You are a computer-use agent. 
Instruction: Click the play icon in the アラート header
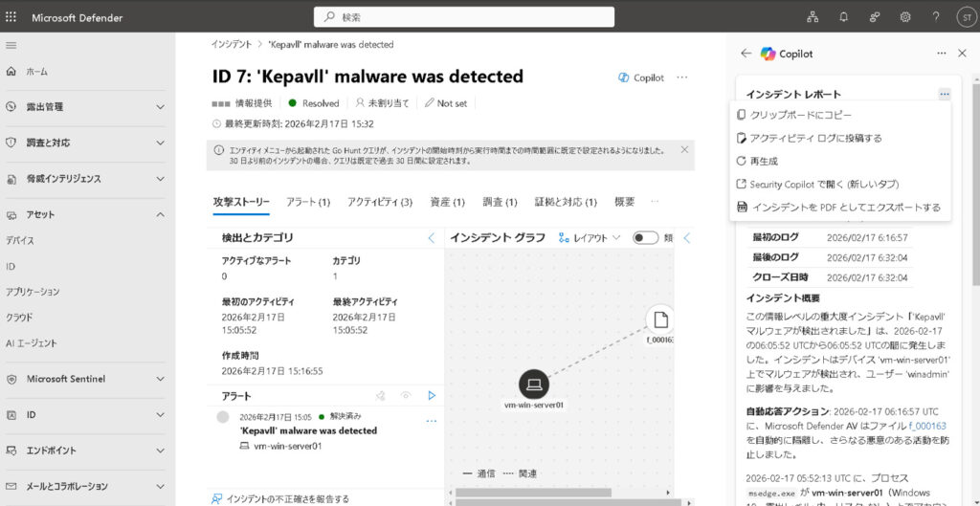pos(432,395)
